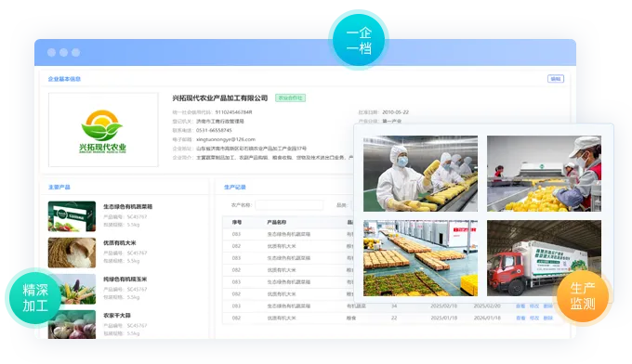Click product title 纯绿色有机糯玉米

[125, 279]
